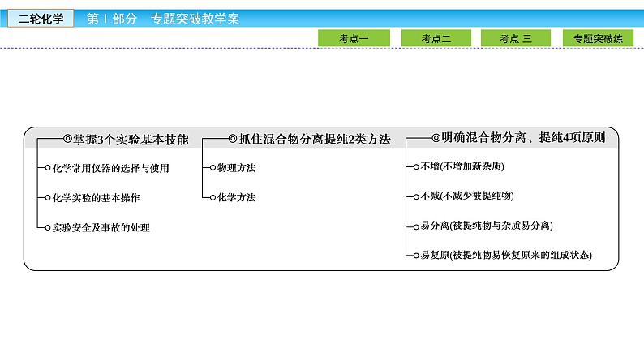Select the 化学方法 item
The height and width of the screenshot is (362, 644).
[237, 197]
